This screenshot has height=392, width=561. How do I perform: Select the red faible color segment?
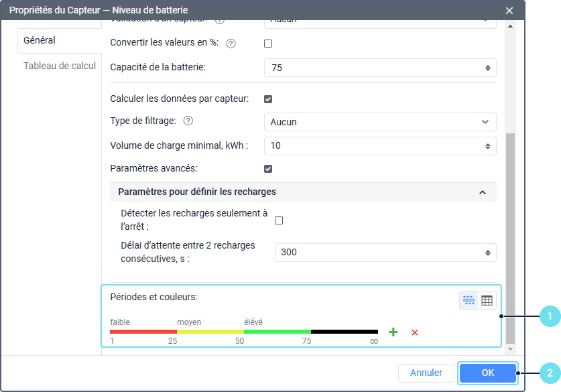point(143,332)
